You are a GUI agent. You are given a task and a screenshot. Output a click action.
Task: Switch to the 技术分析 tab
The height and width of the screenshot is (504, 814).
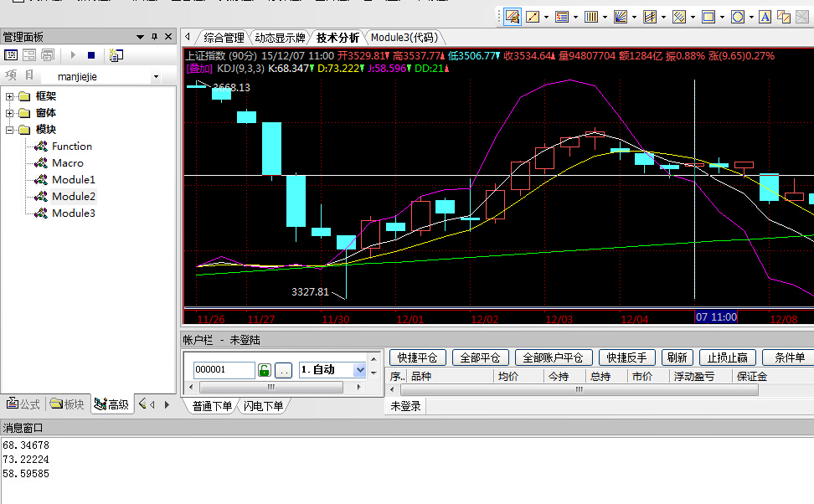point(338,38)
